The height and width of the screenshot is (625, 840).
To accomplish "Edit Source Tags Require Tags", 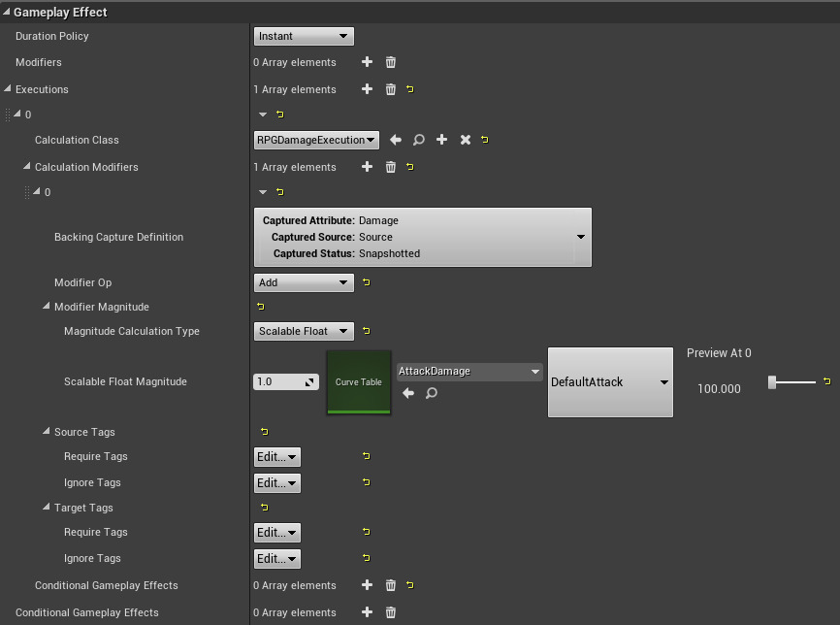I will click(277, 456).
